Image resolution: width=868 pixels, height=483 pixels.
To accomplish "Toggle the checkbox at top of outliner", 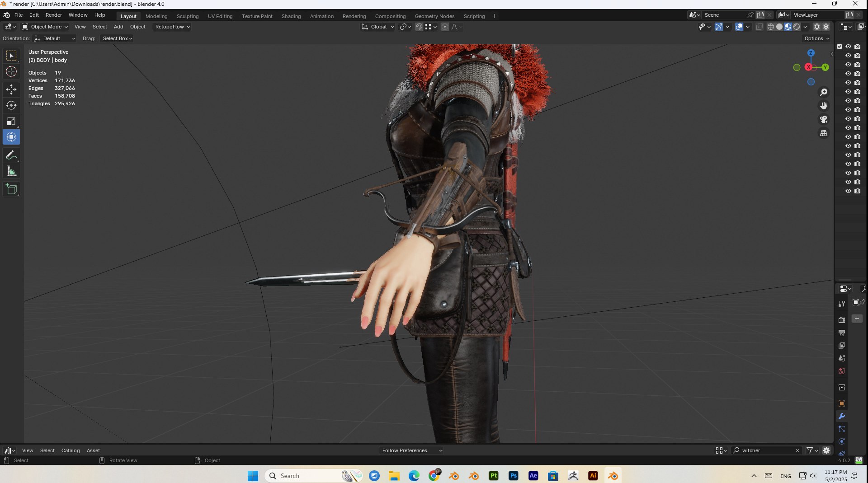I will tap(840, 47).
